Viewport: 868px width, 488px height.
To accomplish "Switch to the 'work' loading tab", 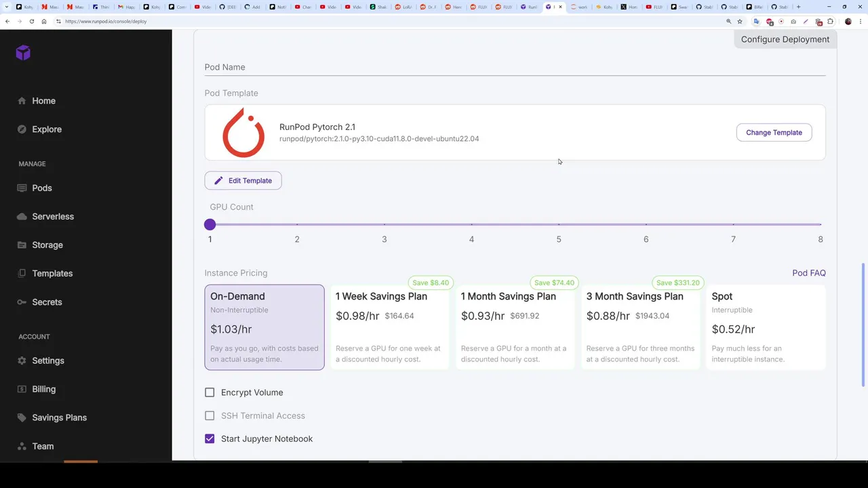I will (580, 7).
